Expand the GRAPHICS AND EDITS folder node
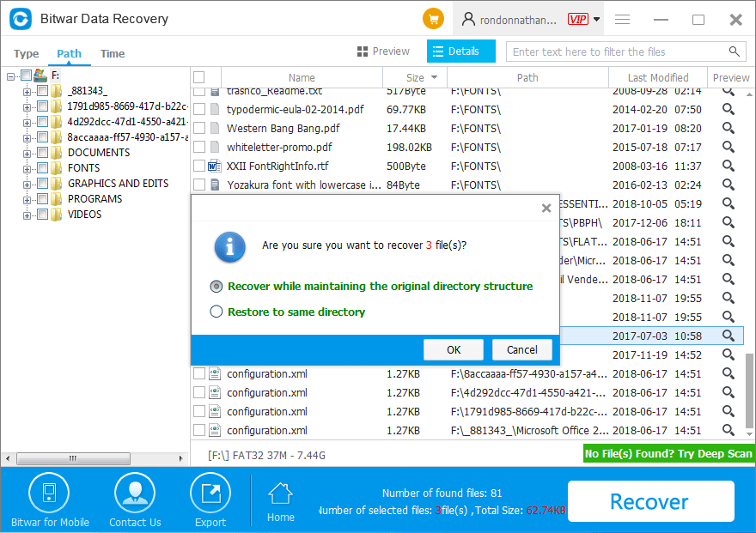The image size is (756, 533). tap(27, 185)
